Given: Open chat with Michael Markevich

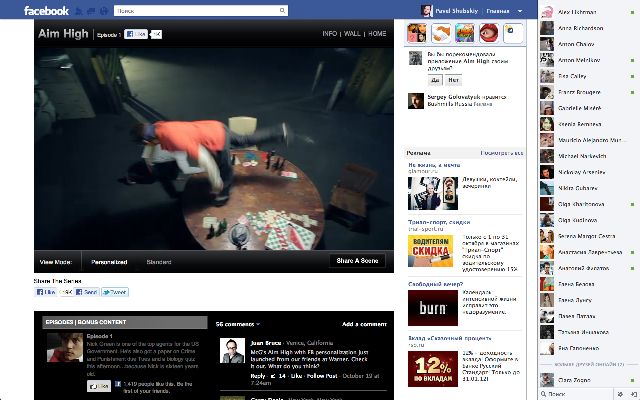Looking at the screenshot, I should (x=587, y=156).
